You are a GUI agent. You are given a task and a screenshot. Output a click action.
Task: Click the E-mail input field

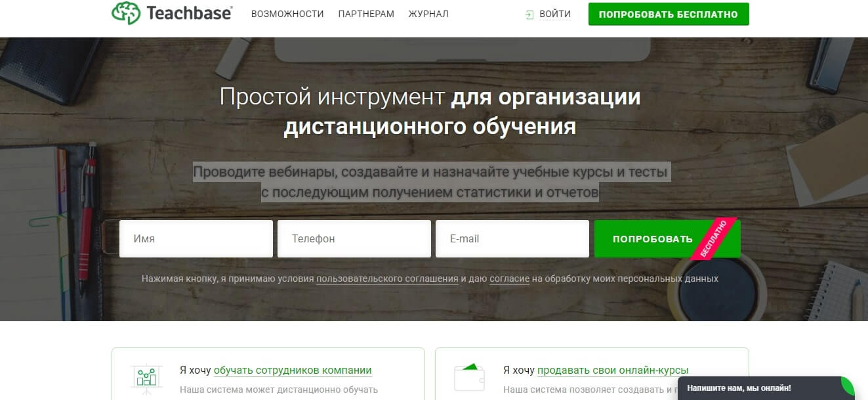point(512,238)
